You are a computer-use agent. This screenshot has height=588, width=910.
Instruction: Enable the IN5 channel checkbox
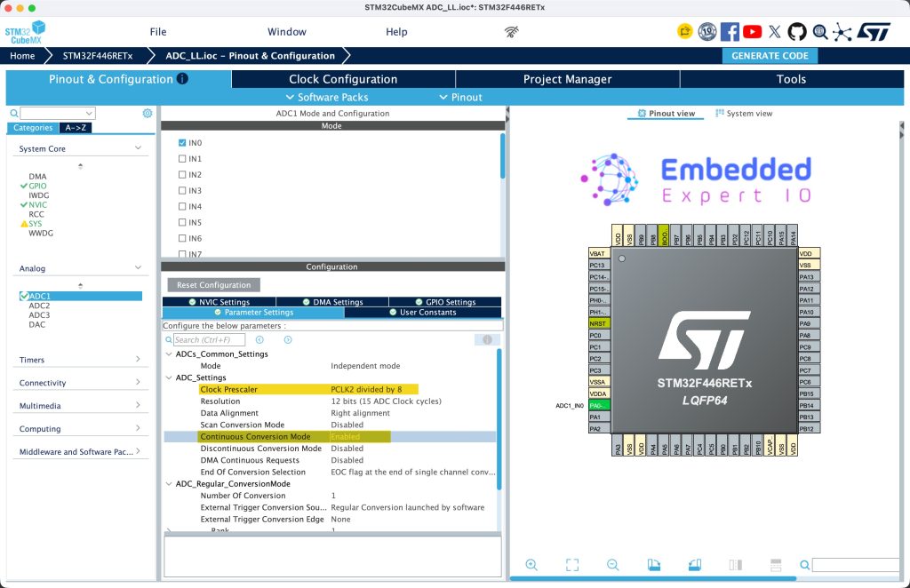pyautogui.click(x=182, y=222)
